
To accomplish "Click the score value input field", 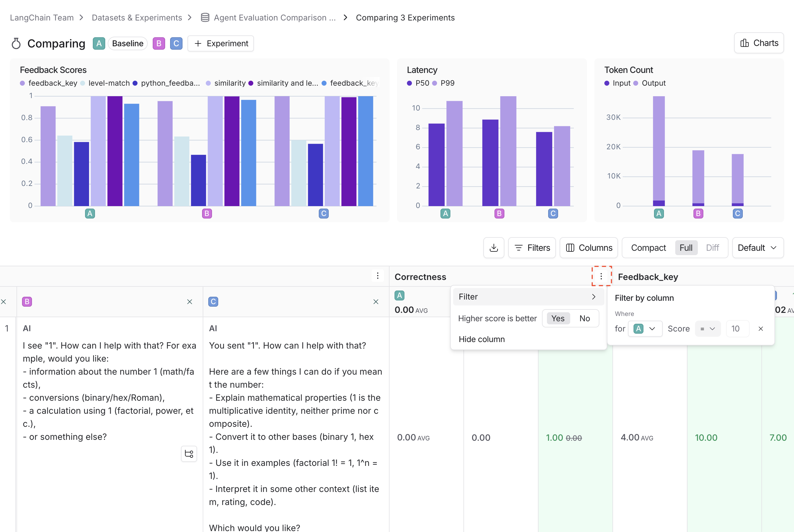I will [737, 328].
